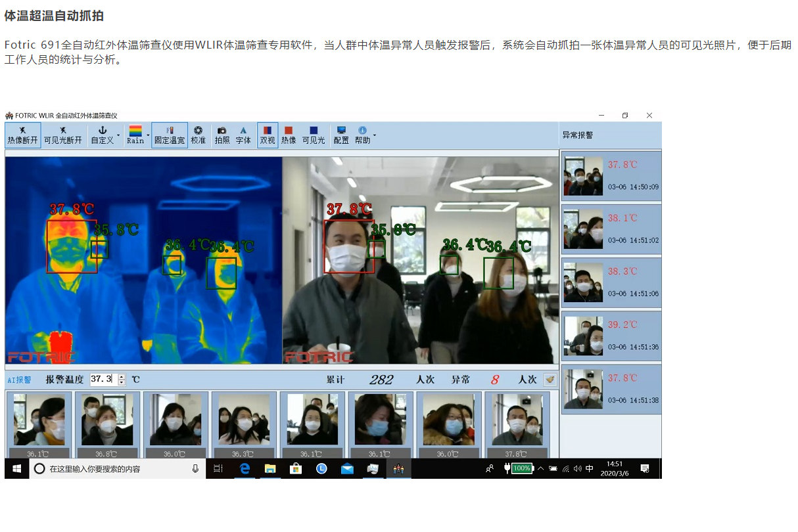
Task: Click the FOTRIC WLIR window title
Action: [x=66, y=116]
